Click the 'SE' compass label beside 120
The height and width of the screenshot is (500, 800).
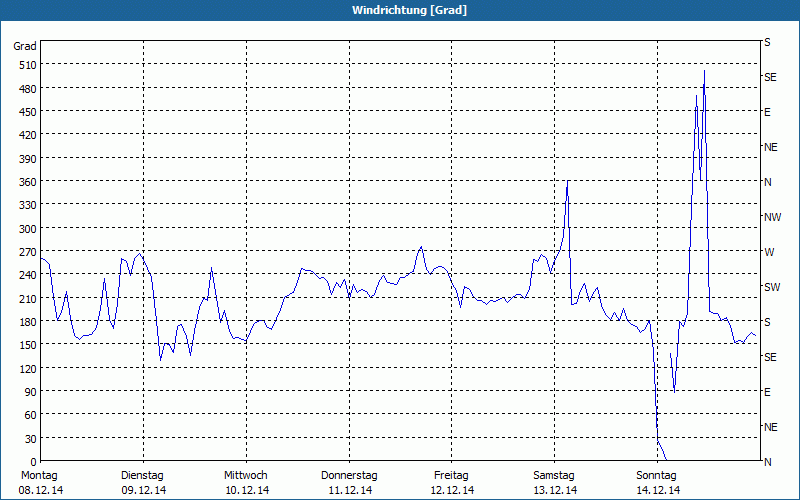[x=770, y=357]
